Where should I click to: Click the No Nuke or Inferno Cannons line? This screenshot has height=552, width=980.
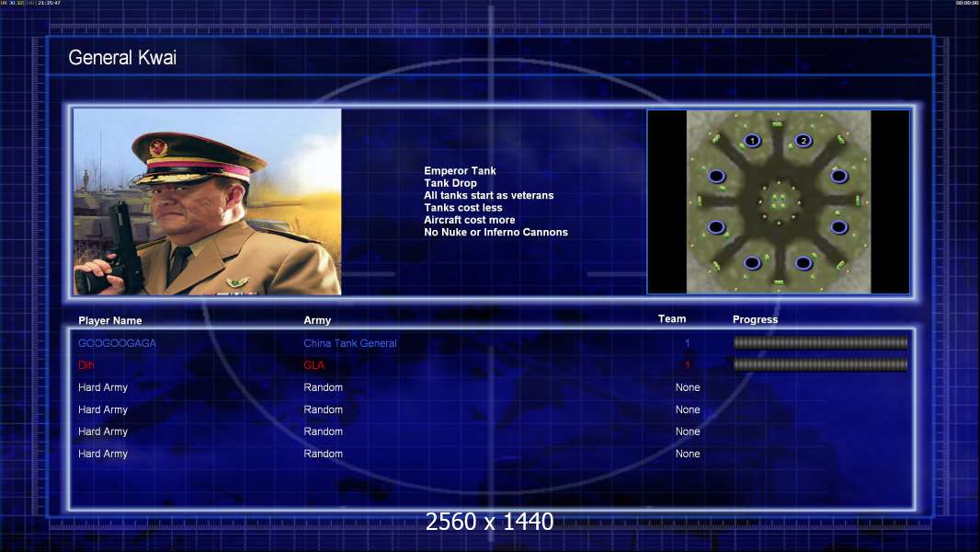click(496, 232)
